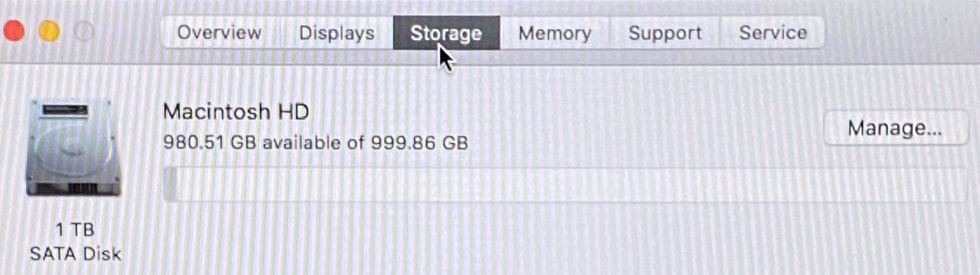980x275 pixels.
Task: Open the Overview tab
Action: [x=219, y=33]
